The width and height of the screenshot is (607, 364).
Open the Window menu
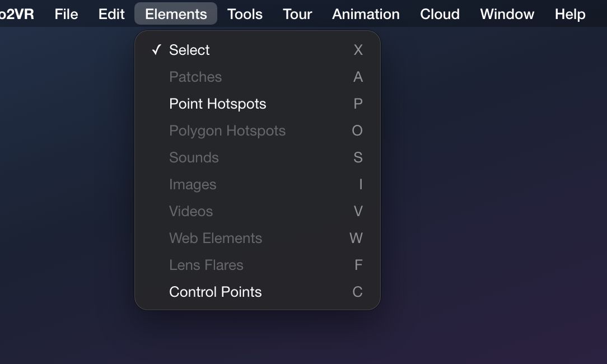click(507, 14)
